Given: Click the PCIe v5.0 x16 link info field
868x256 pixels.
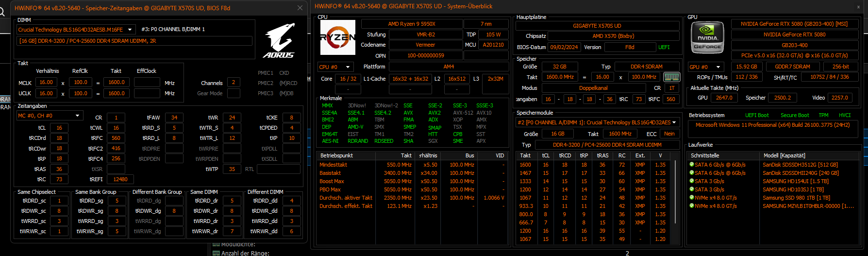Looking at the screenshot, I should (794, 55).
